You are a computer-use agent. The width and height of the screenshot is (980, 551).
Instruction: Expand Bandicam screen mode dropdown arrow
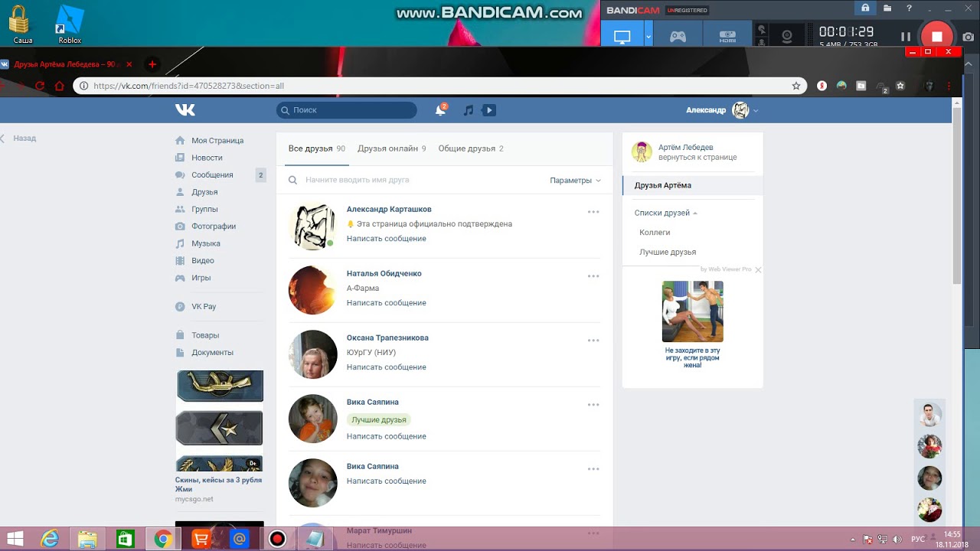click(x=648, y=36)
